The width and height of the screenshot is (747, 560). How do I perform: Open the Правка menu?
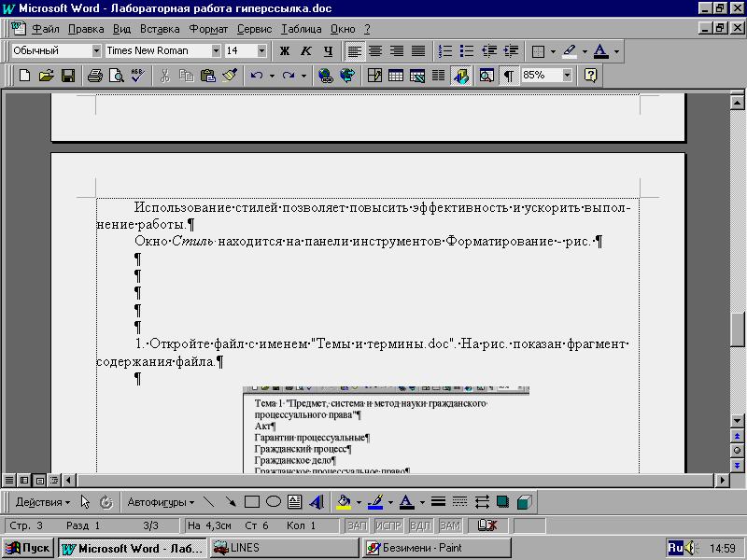(x=86, y=29)
